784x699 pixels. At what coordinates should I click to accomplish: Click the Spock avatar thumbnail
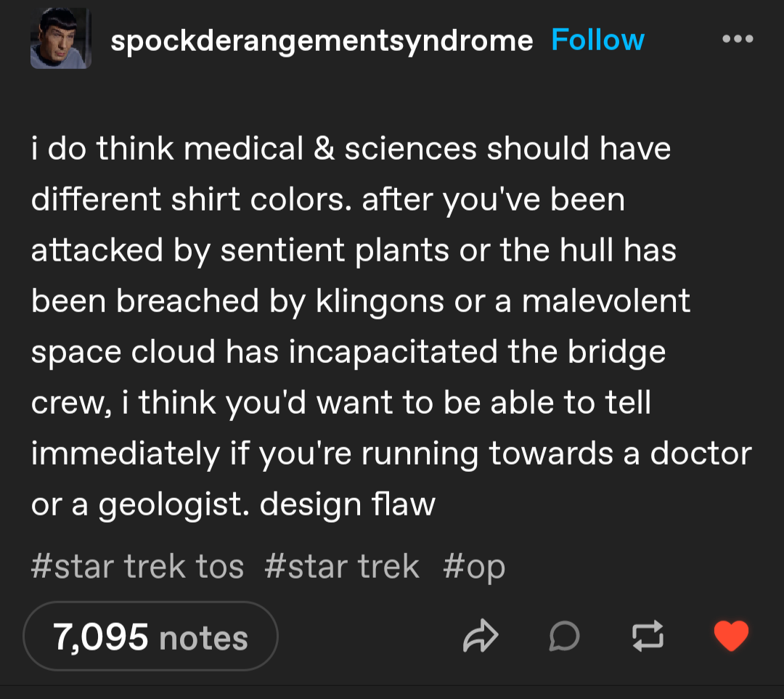point(61,38)
